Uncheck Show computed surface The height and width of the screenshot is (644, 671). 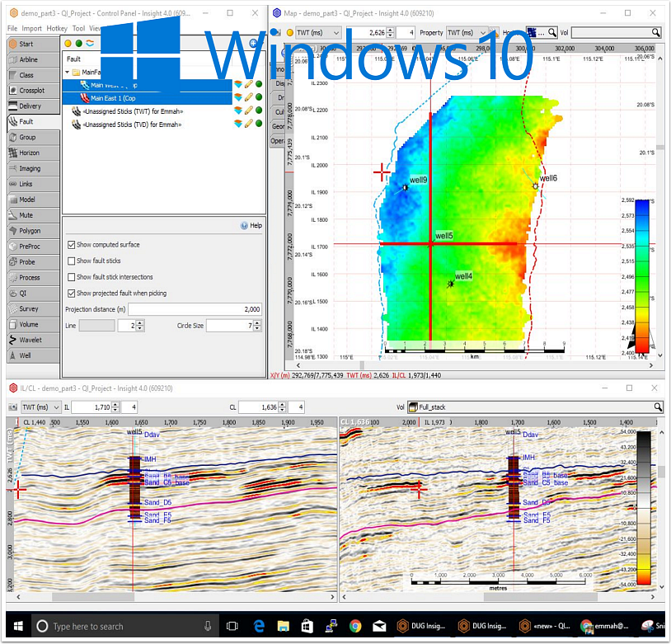(72, 245)
